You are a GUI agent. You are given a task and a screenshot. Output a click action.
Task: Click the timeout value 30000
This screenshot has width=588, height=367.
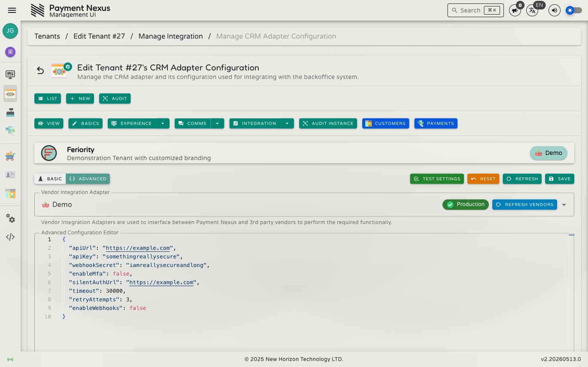(x=114, y=291)
